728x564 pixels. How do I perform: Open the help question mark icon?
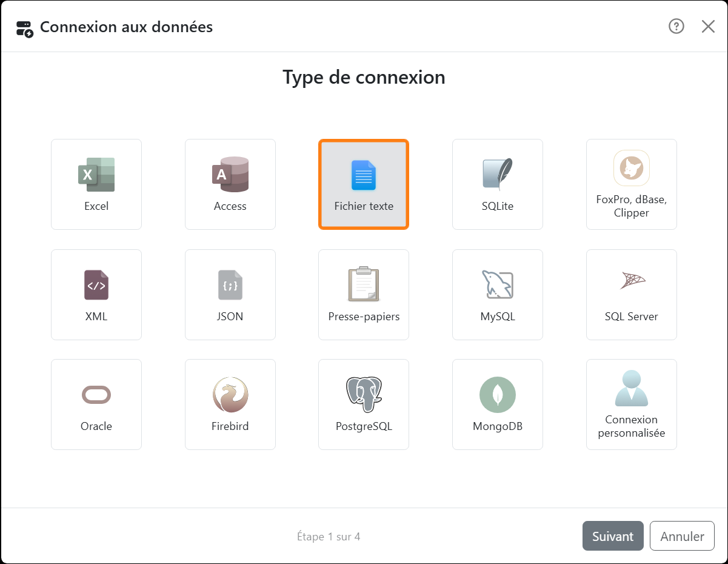click(676, 26)
